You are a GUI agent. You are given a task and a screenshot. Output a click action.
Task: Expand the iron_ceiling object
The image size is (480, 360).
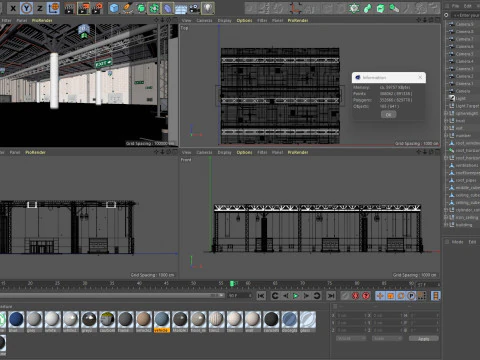pyautogui.click(x=446, y=217)
